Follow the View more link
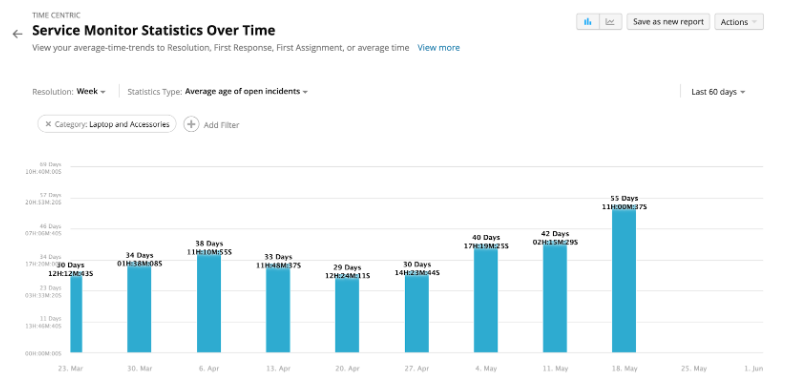The height and width of the screenshot is (390, 787). click(x=439, y=48)
